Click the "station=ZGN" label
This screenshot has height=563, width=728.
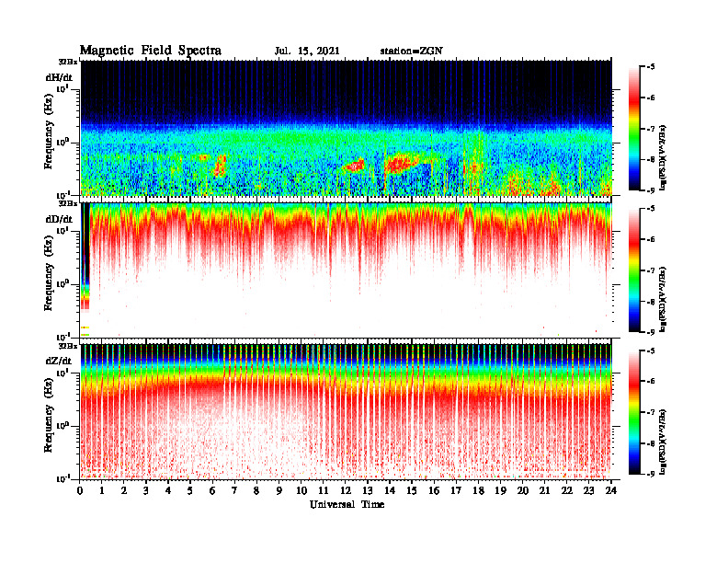point(412,52)
